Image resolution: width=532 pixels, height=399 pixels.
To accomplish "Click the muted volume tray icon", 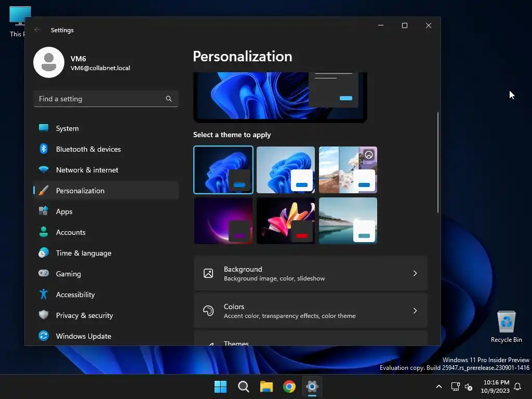I will [469, 387].
